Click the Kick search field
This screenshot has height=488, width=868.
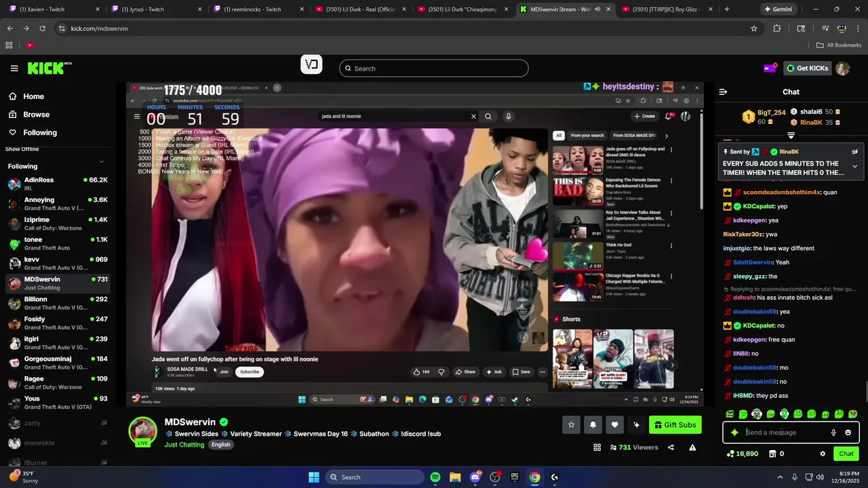coord(434,68)
